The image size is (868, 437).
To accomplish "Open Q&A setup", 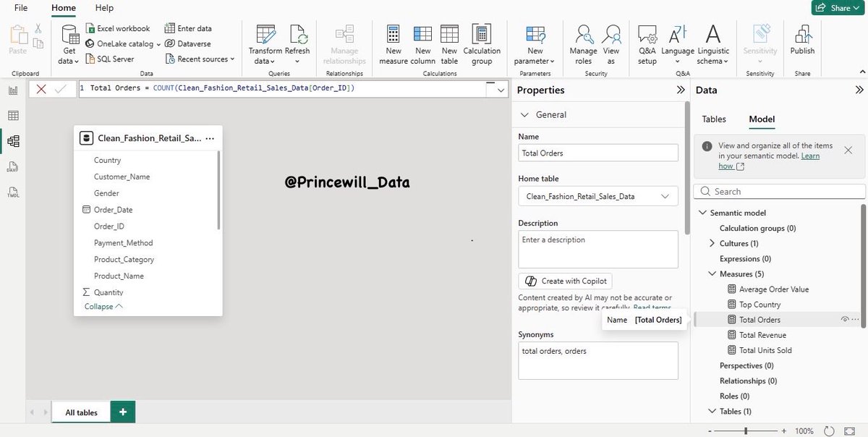I will point(647,45).
